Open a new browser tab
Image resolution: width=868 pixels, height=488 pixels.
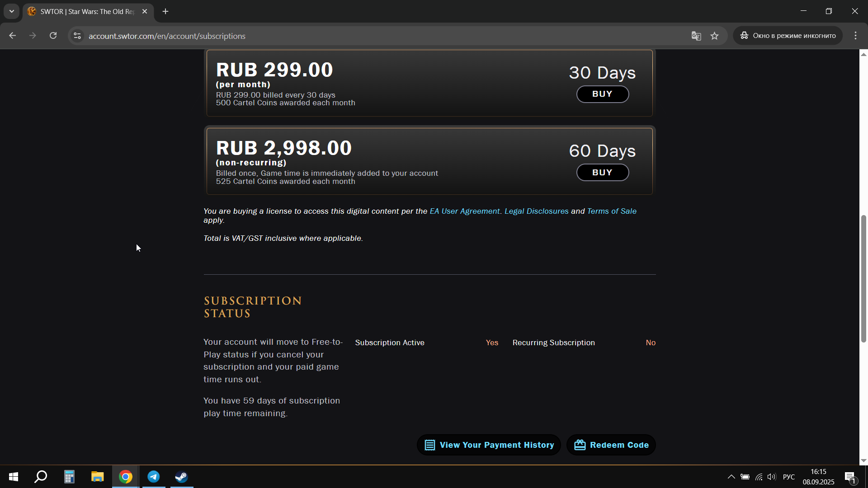click(165, 11)
